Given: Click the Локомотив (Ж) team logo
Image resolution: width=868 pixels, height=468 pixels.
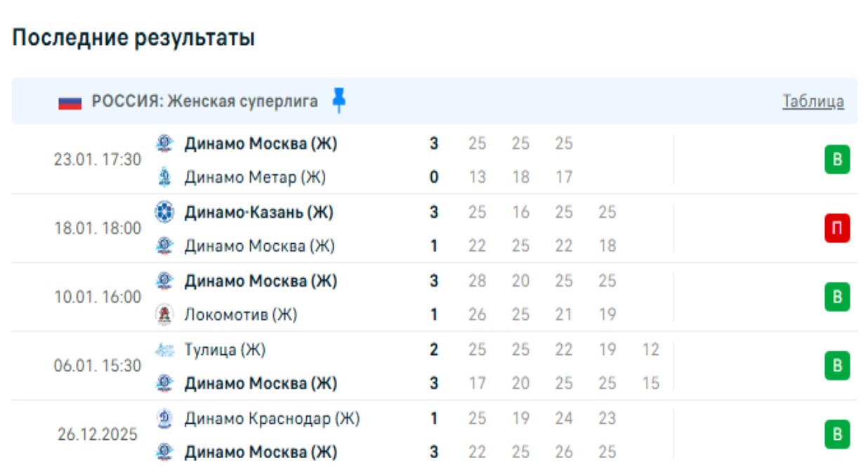Looking at the screenshot, I should (164, 315).
